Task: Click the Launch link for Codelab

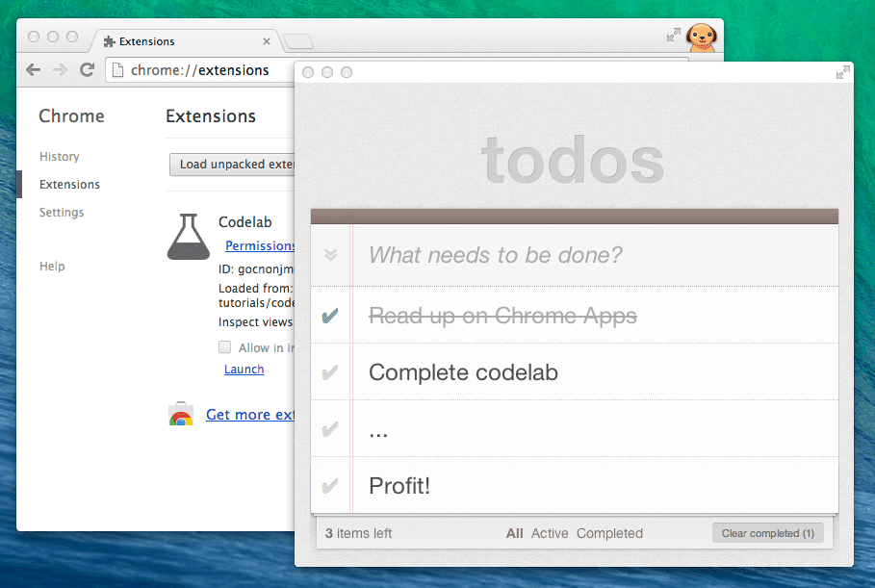Action: coord(244,369)
